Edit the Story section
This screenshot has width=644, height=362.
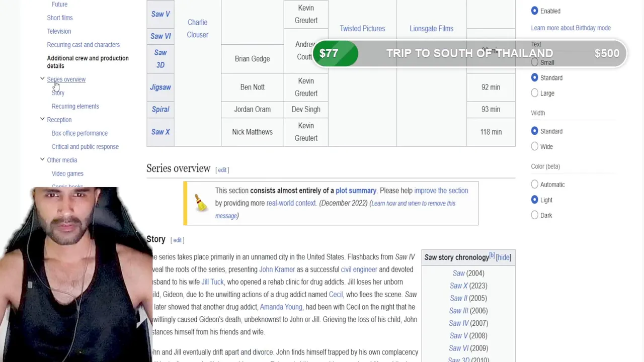pos(177,240)
